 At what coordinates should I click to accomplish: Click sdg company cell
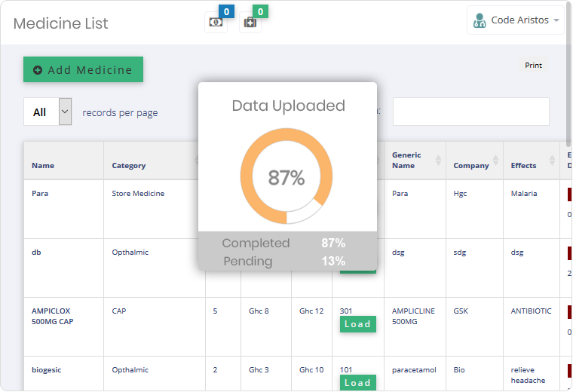(474, 268)
